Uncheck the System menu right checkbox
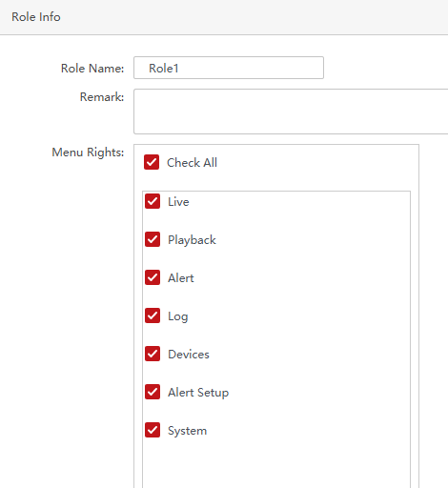The height and width of the screenshot is (488, 448). tap(153, 430)
